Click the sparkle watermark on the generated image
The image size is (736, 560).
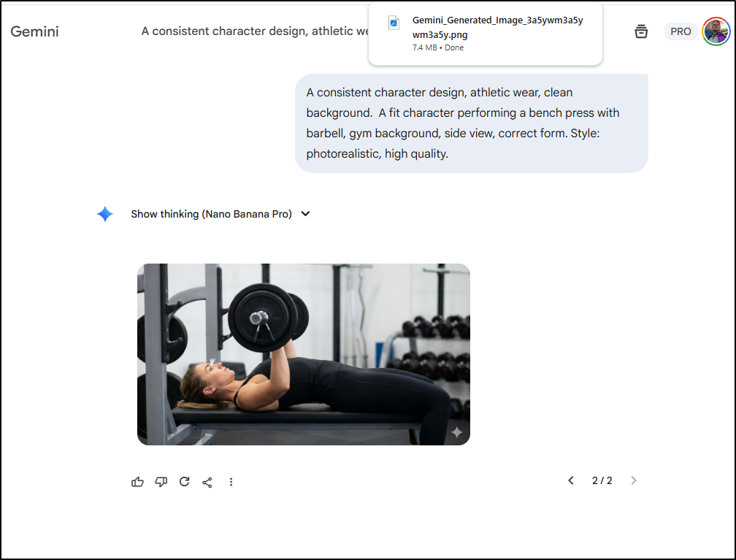(x=457, y=432)
